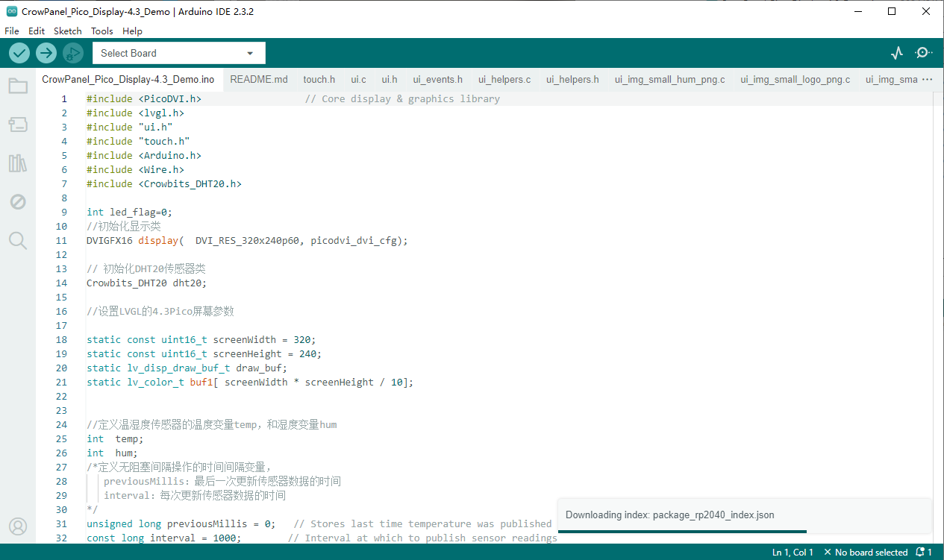Open the Help menu
This screenshot has width=944, height=560.
pyautogui.click(x=132, y=31)
